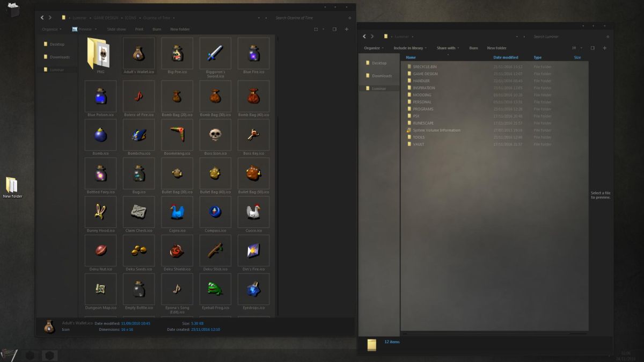Screen dimensions: 644x362
Task: Open Organize menu in Luminar window
Action: click(374, 48)
